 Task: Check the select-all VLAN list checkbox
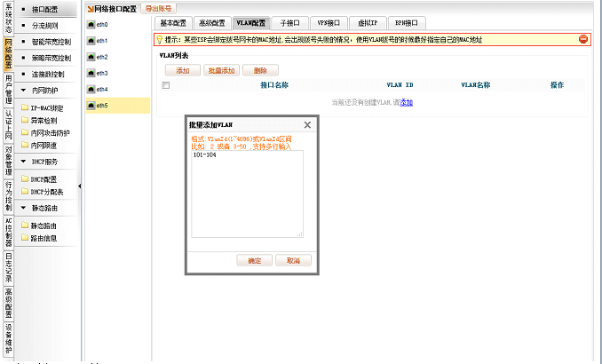click(x=166, y=85)
